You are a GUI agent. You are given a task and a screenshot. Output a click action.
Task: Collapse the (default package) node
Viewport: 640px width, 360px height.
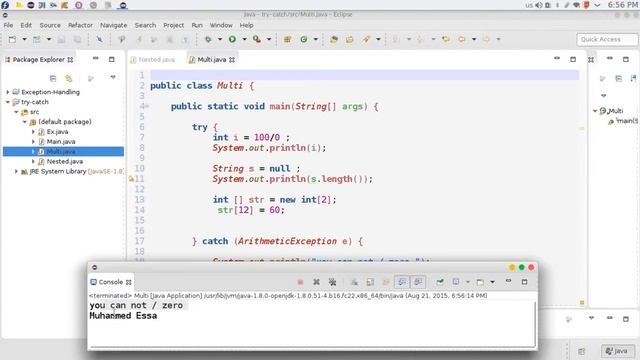click(24, 122)
